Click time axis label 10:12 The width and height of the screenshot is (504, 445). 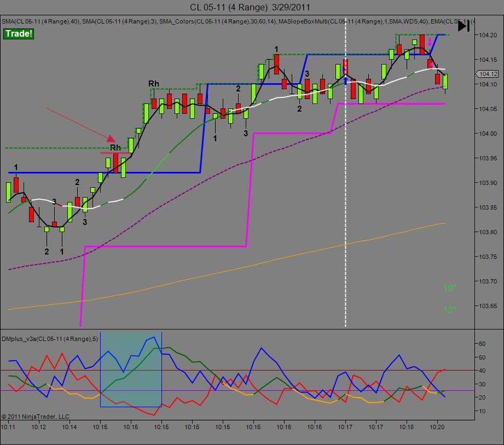point(38,427)
